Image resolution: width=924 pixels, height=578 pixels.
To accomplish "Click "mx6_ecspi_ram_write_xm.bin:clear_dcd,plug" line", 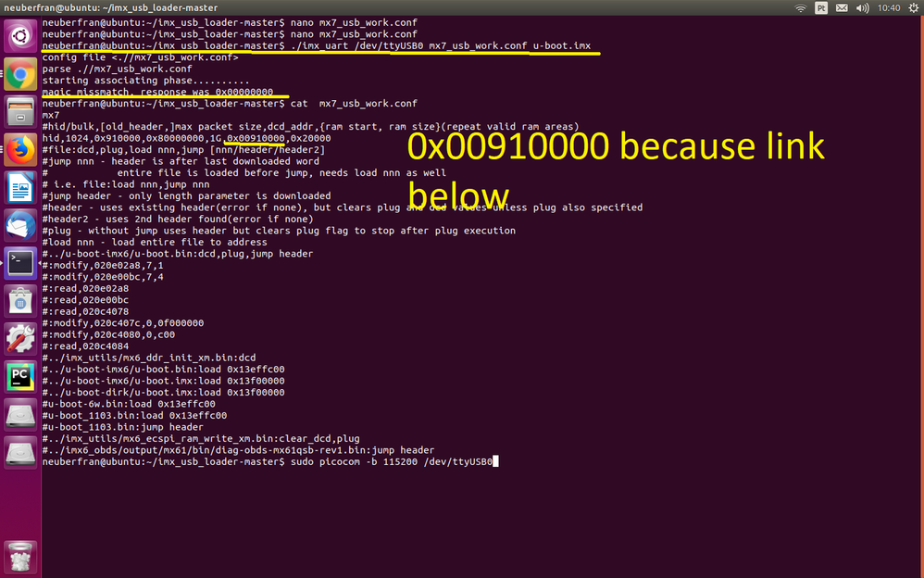I will 200,439.
